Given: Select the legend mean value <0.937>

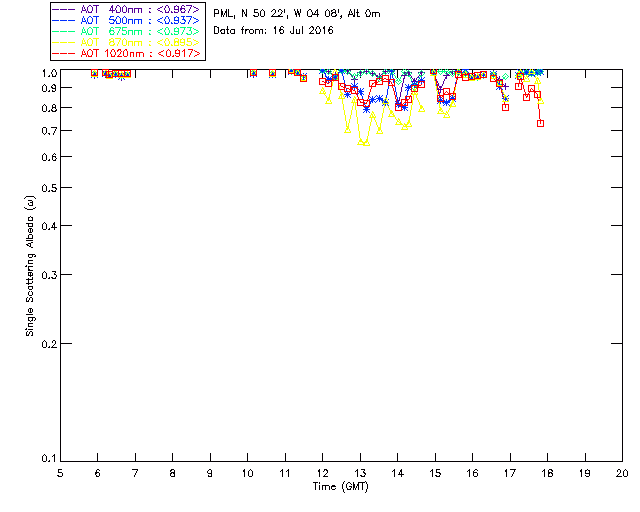Looking at the screenshot, I should pyautogui.click(x=178, y=20).
